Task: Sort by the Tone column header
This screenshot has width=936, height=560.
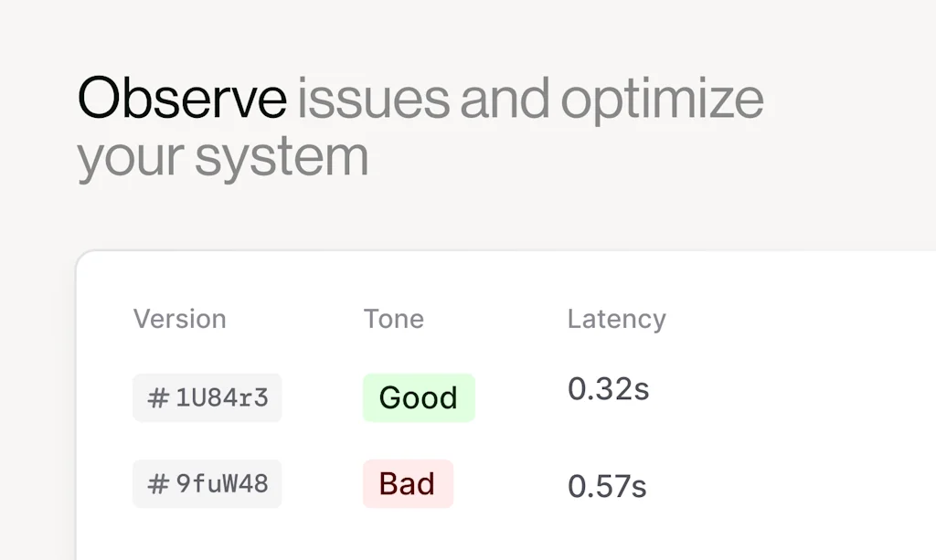Action: click(394, 319)
